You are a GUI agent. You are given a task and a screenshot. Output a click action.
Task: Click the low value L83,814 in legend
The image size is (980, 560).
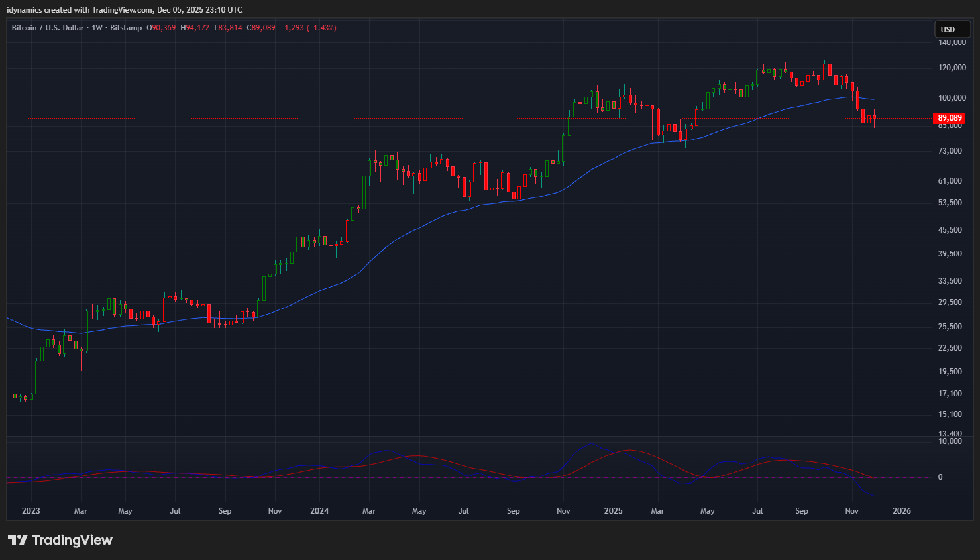point(228,28)
